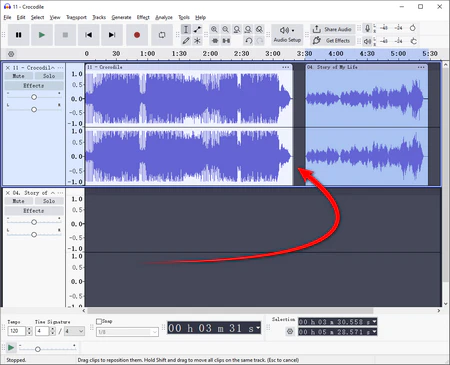Start playback with the green Play button
Image resolution: width=450 pixels, height=365 pixels.
[x=42, y=35]
